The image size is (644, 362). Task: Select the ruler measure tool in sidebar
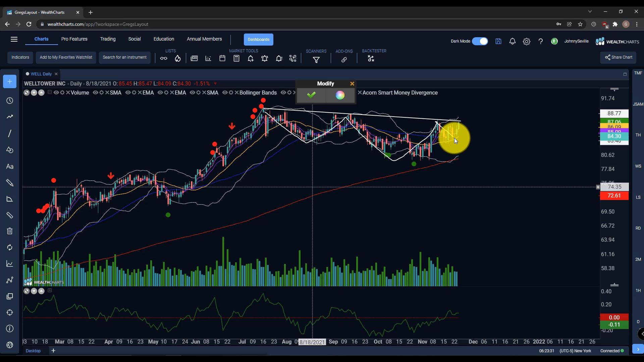tap(10, 215)
